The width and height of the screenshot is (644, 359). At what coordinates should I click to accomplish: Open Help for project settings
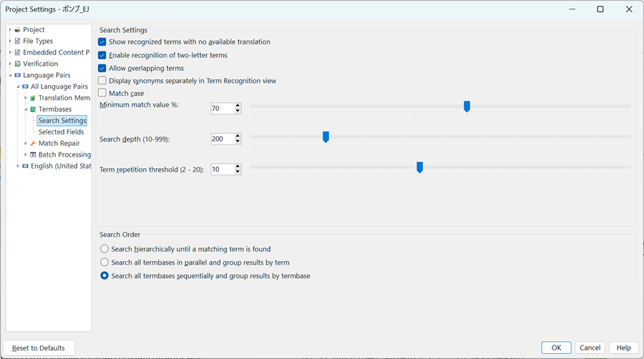pyautogui.click(x=623, y=348)
